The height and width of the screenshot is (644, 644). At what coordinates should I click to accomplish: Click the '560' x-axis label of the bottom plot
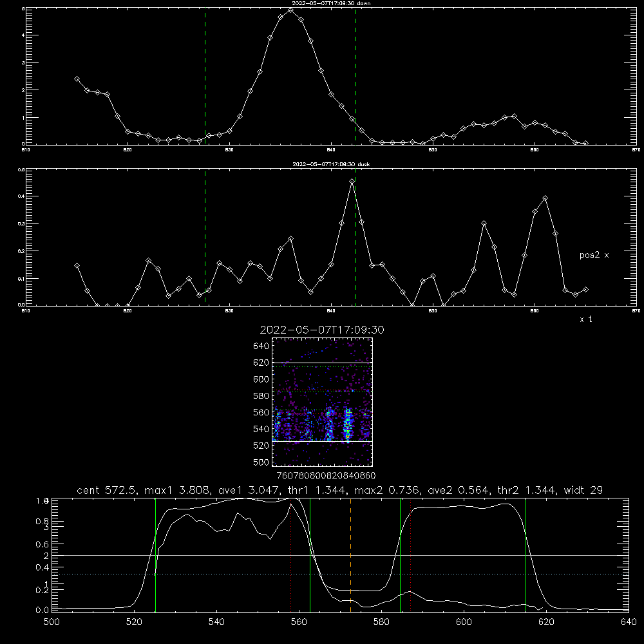(x=299, y=621)
